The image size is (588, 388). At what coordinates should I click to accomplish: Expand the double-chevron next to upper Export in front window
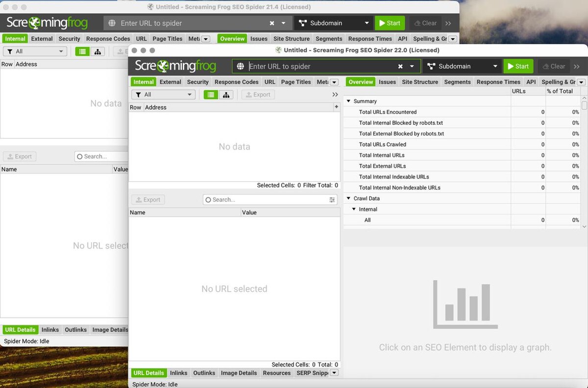click(335, 95)
